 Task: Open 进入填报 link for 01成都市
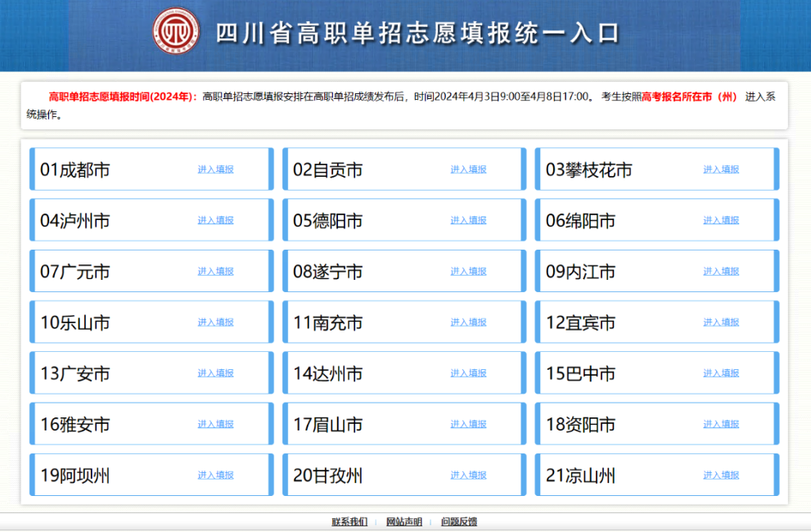(x=215, y=169)
